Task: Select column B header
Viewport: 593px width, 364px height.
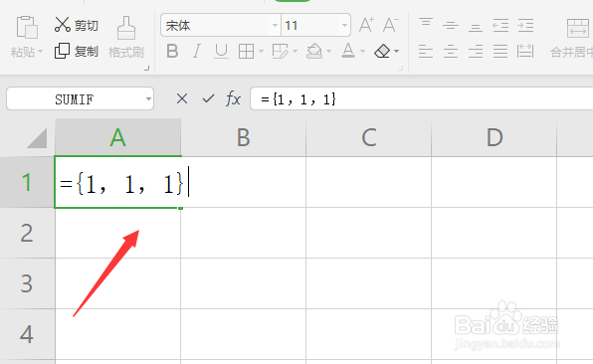Action: pyautogui.click(x=244, y=137)
